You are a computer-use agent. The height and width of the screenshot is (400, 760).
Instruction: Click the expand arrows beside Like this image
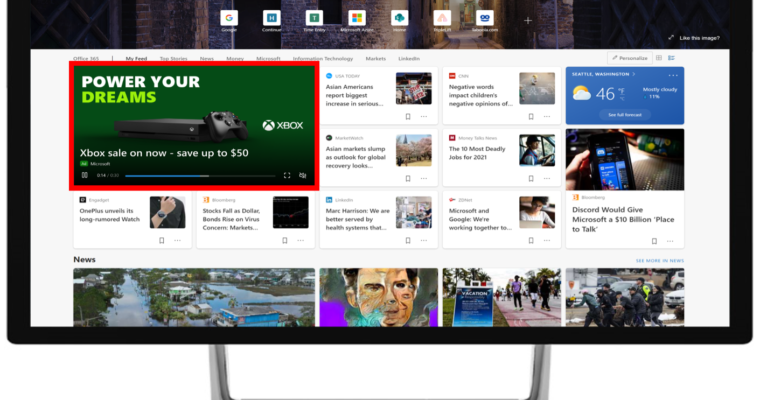(671, 37)
